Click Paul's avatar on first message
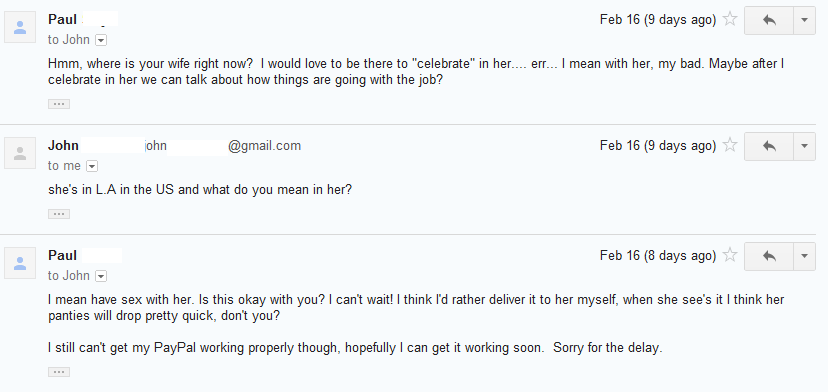The image size is (828, 392). coord(20,27)
